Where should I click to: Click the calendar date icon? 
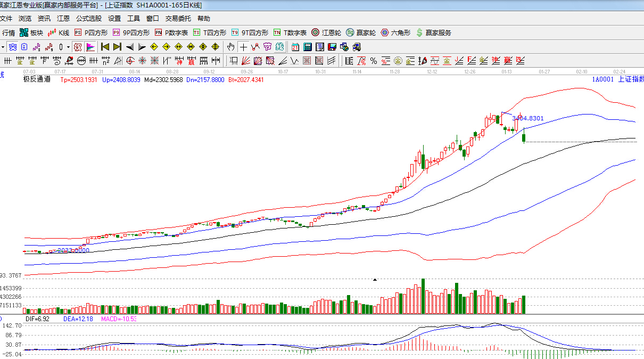click(x=295, y=47)
